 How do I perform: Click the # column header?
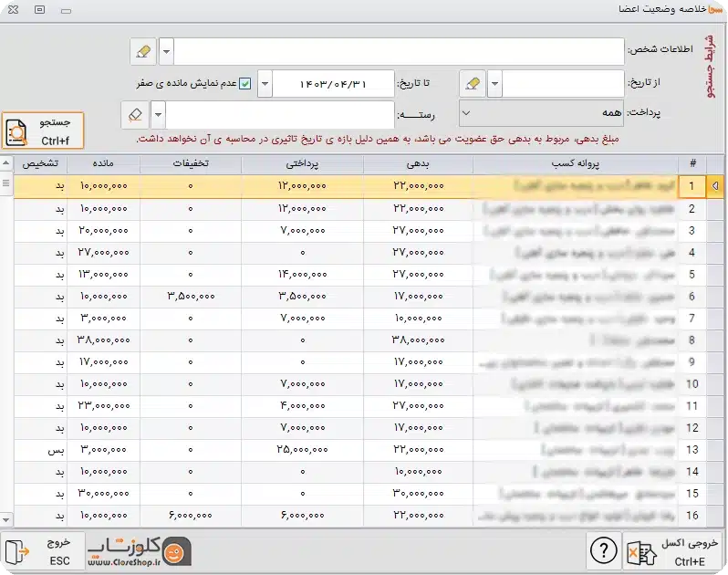[x=692, y=163]
